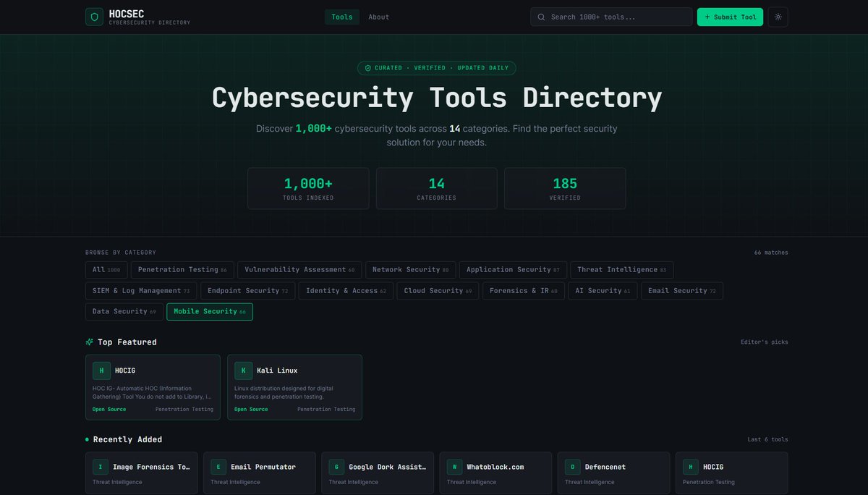The width and height of the screenshot is (868, 495).
Task: Filter by Endpoint Security category
Action: [247, 291]
